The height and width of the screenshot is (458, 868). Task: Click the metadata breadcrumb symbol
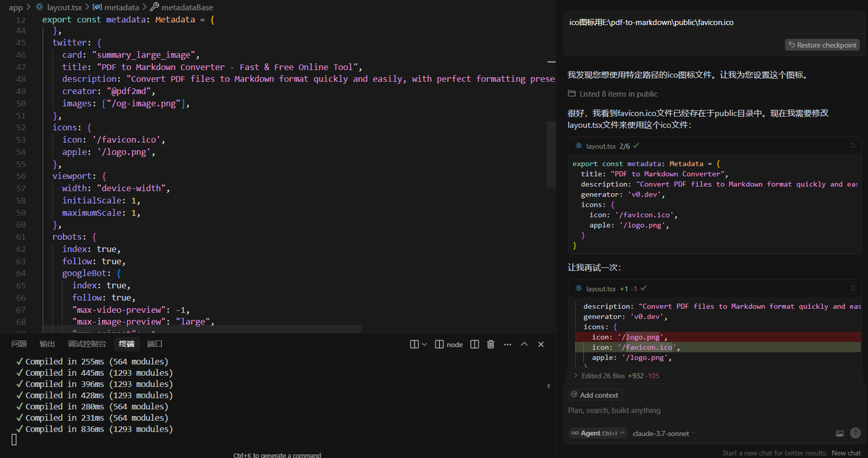point(122,7)
